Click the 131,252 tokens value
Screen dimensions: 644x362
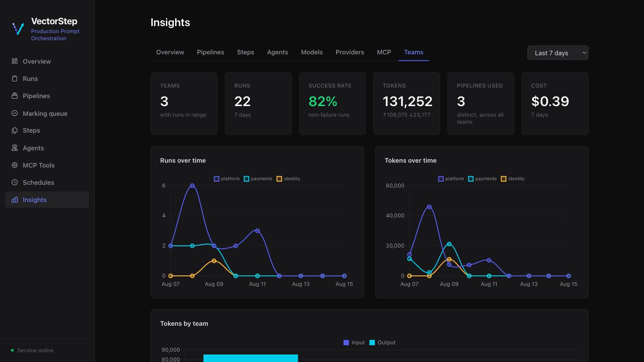point(407,101)
